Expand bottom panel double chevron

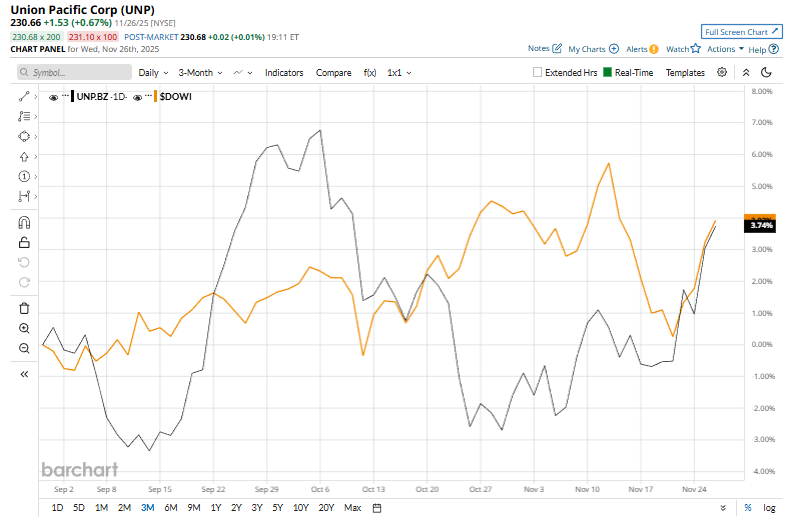coord(723,508)
